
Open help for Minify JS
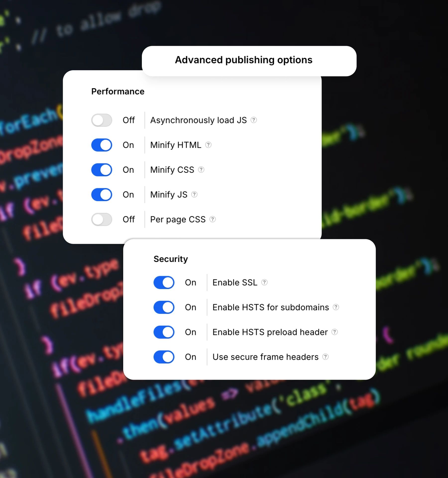(194, 194)
